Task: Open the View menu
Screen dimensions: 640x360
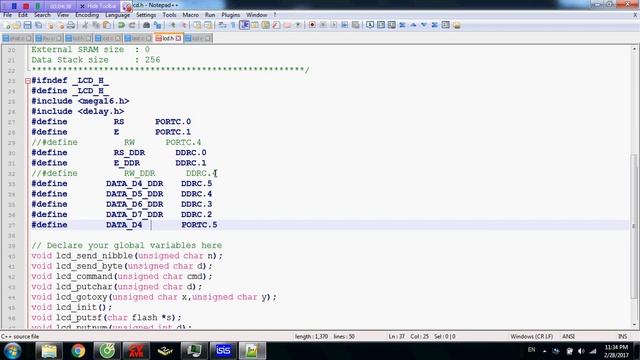Action: tap(63, 15)
